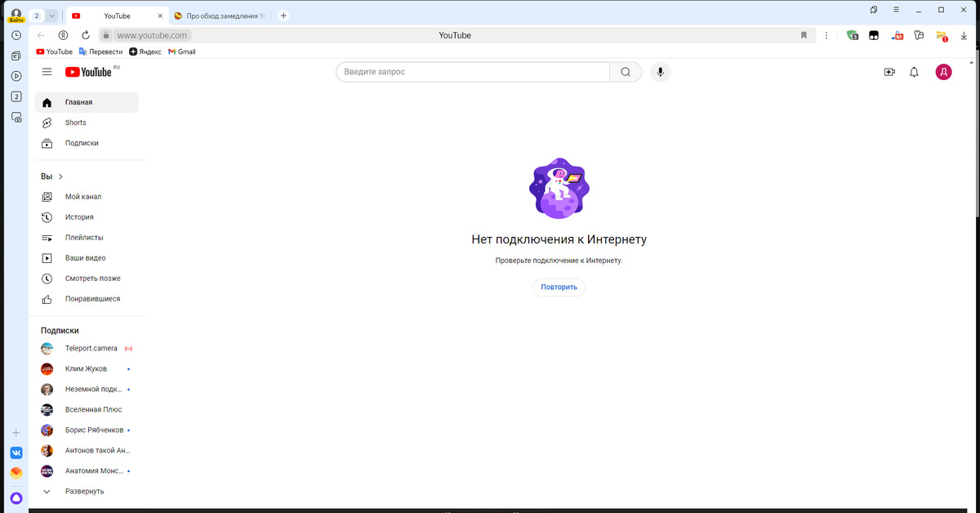
Task: Open the green shield adblock extension
Action: click(x=853, y=35)
